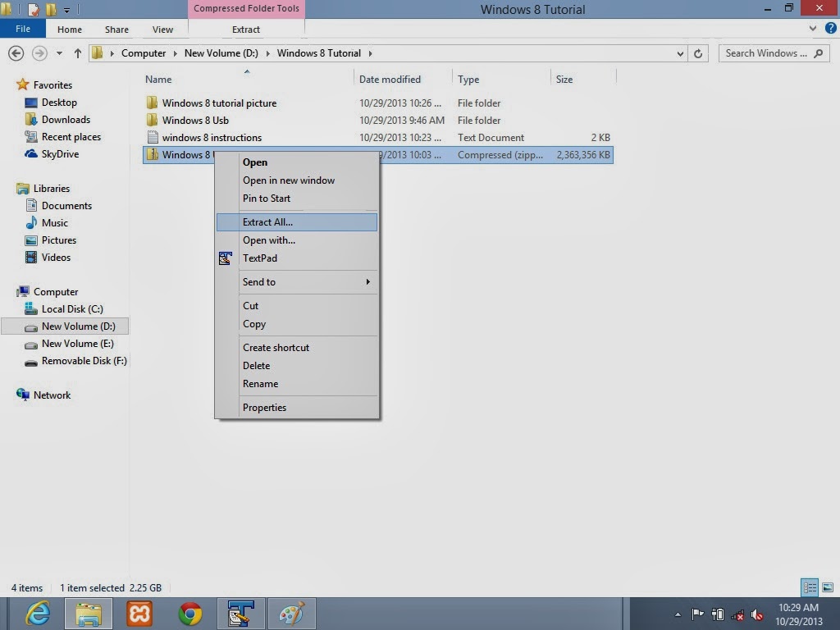The height and width of the screenshot is (630, 840).
Task: Open the Extract ribbon tab
Action: pyautogui.click(x=246, y=30)
